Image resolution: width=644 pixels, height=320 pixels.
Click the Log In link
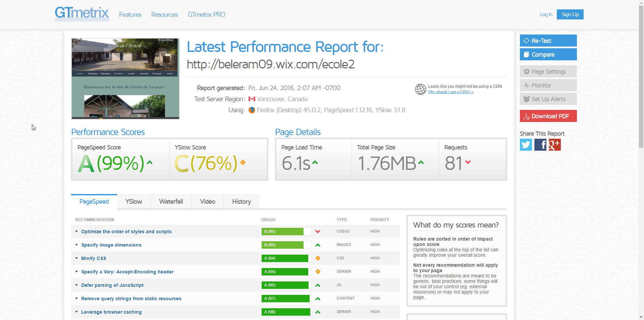[546, 14]
